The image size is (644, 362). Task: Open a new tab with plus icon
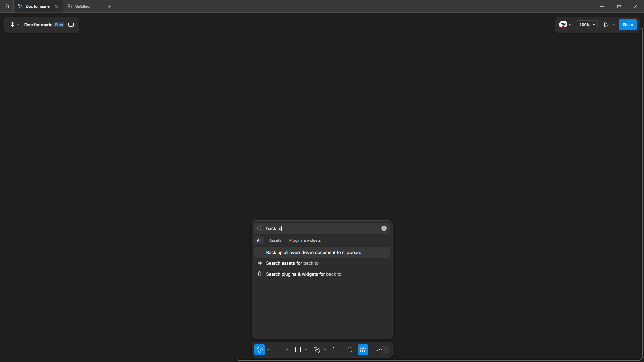(x=110, y=6)
